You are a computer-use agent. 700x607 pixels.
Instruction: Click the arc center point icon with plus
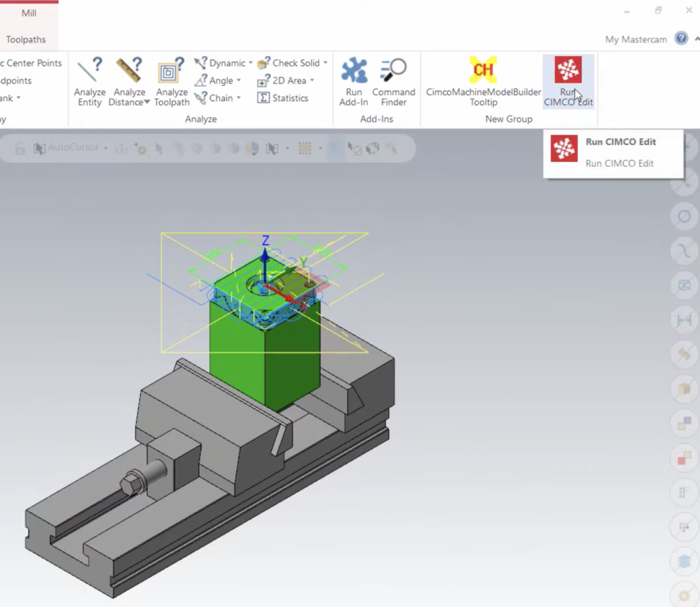[x=141, y=148]
